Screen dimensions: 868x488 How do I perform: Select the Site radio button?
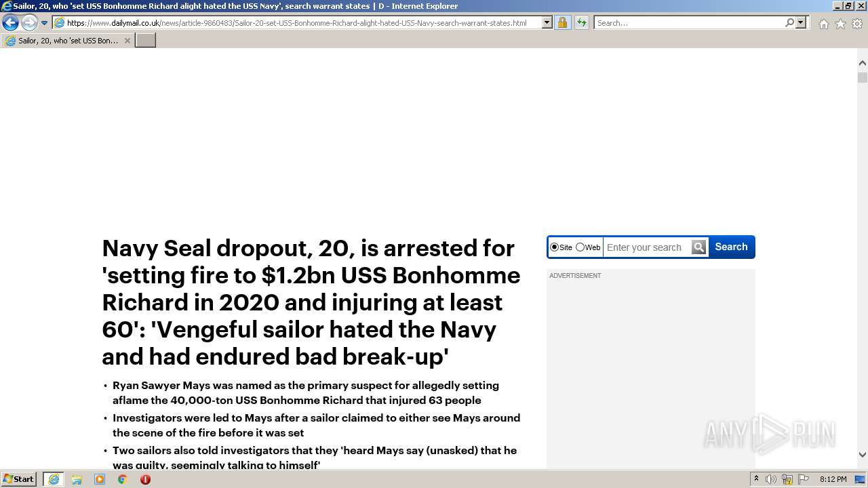[x=554, y=247]
